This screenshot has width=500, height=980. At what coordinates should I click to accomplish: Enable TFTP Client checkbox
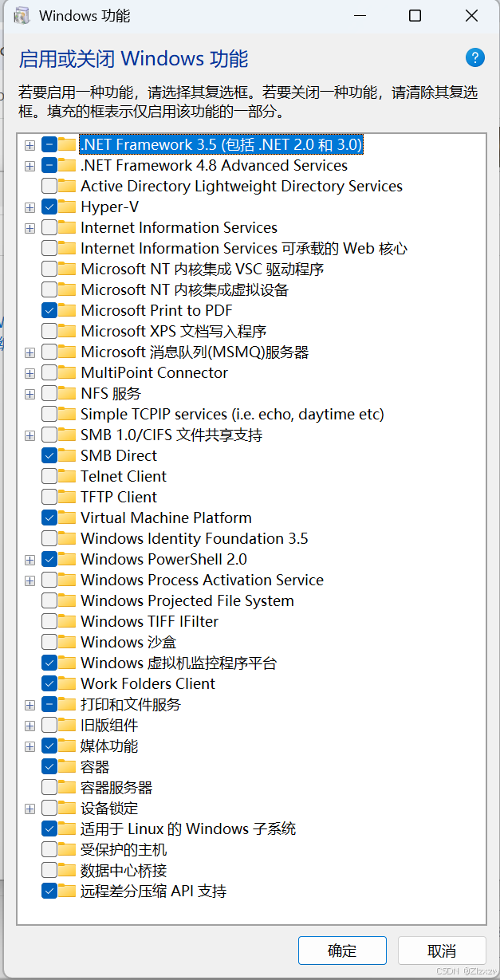click(x=49, y=497)
